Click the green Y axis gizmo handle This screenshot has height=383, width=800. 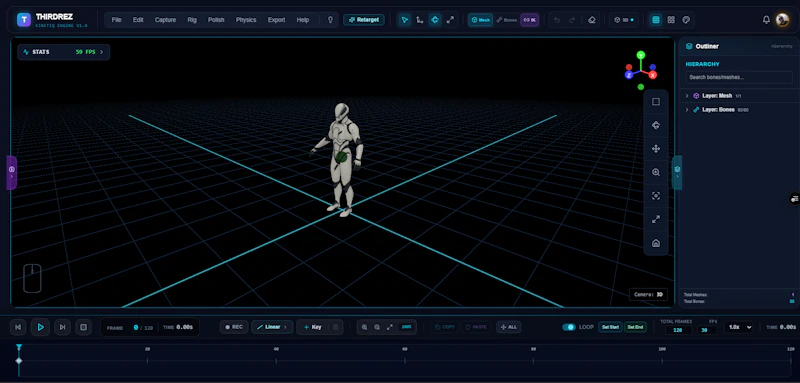click(x=641, y=55)
